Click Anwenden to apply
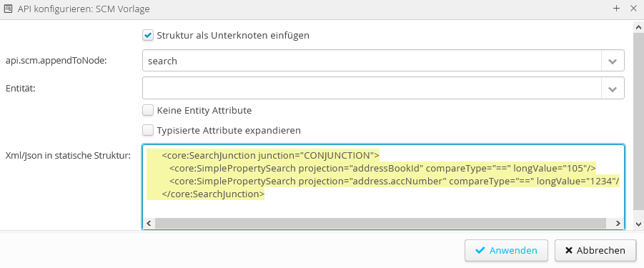This screenshot has width=644, height=268. tap(507, 250)
